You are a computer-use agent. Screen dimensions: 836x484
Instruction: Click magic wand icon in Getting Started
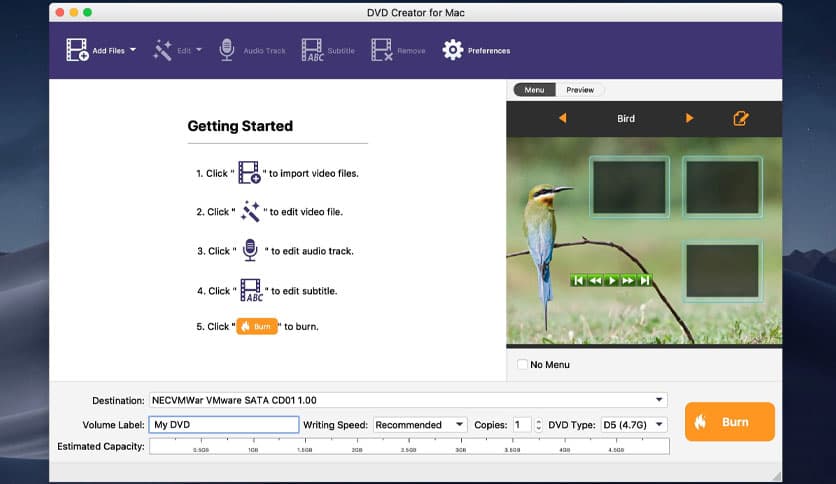[x=250, y=212]
